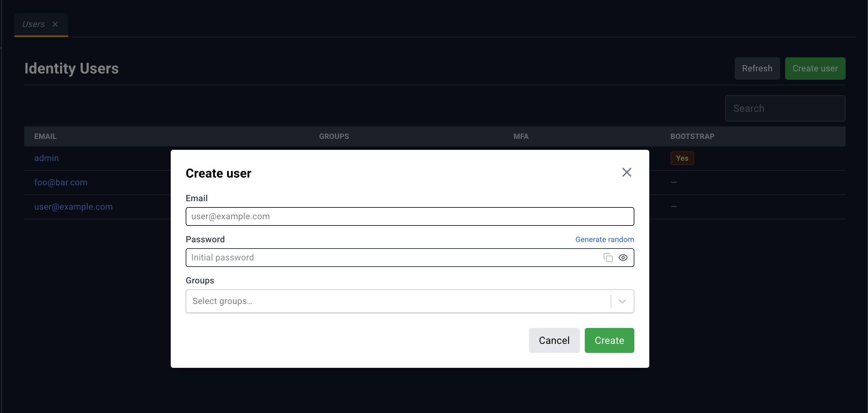
Task: Expand the Groups dropdown chevron
Action: [x=622, y=301]
